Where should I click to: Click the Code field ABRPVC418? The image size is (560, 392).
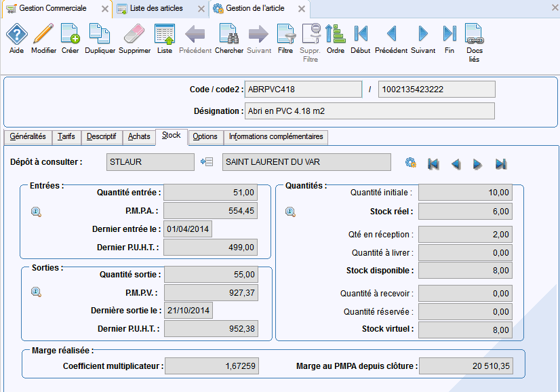[x=303, y=90]
